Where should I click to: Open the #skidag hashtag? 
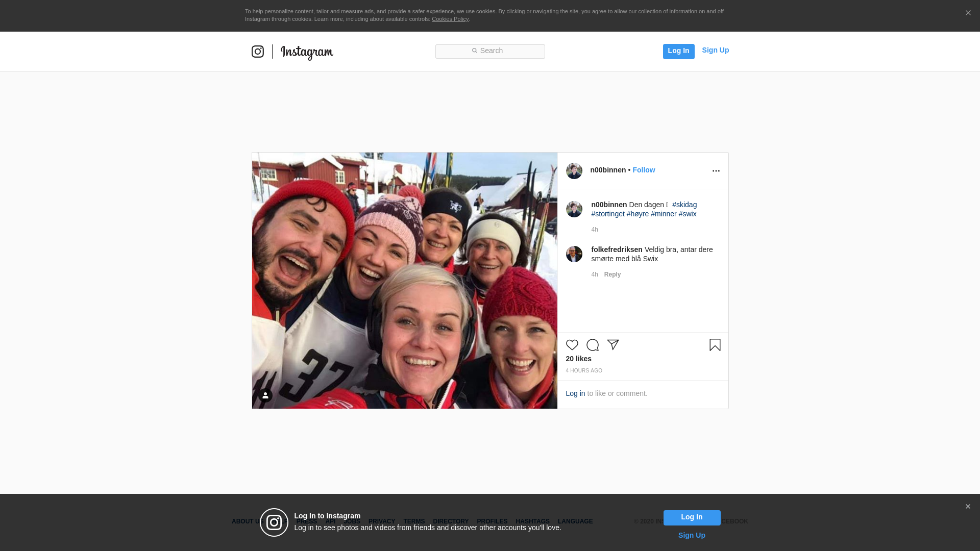tap(684, 205)
